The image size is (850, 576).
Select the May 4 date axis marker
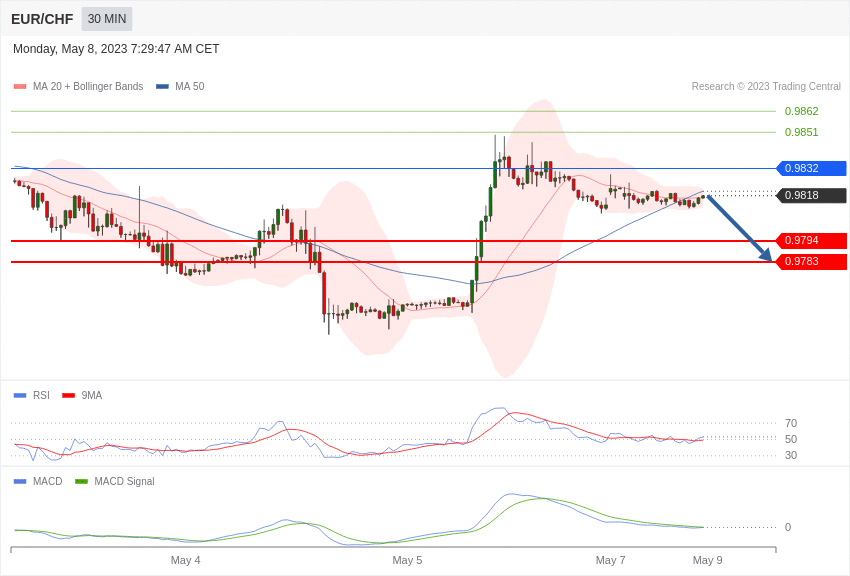click(185, 560)
